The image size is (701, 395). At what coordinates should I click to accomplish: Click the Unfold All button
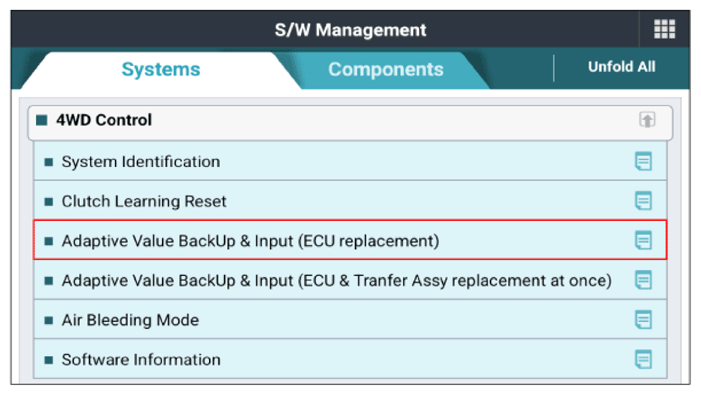[x=621, y=67]
